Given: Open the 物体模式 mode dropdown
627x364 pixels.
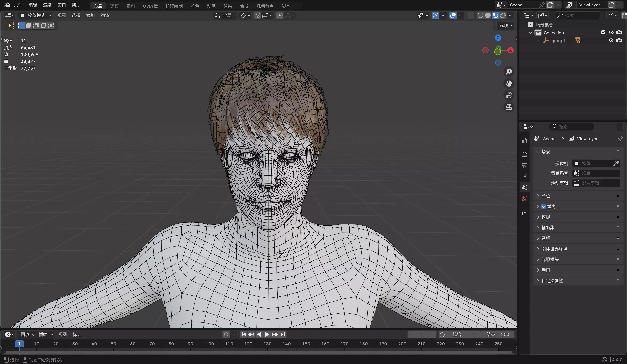Looking at the screenshot, I should tap(35, 15).
